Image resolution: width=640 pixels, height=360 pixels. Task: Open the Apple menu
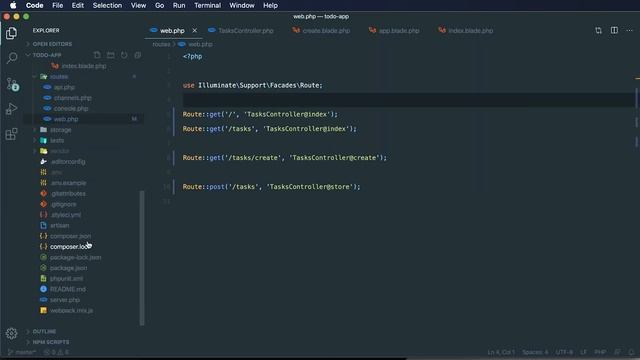click(x=13, y=5)
